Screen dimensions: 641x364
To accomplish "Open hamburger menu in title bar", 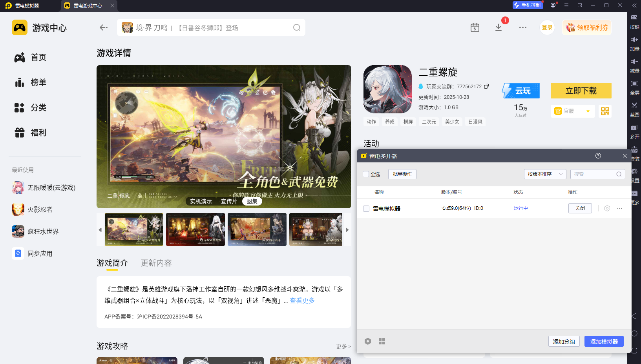I will click(x=566, y=5).
